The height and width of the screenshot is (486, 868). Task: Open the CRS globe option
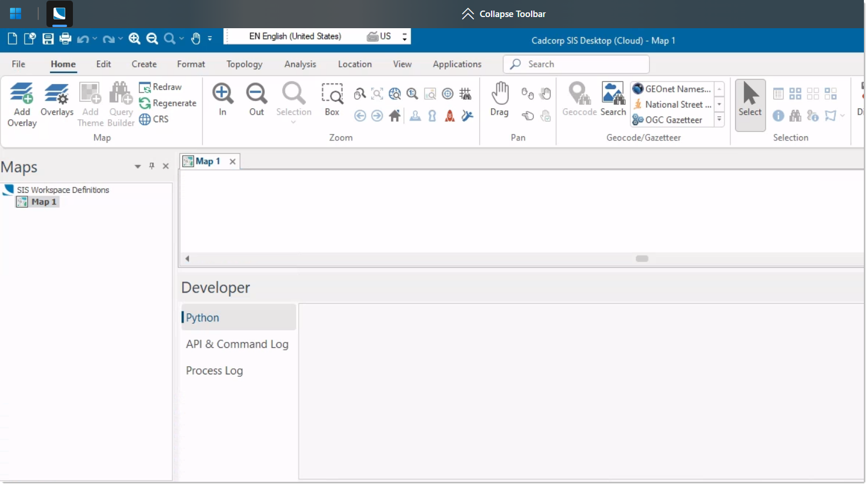(154, 119)
